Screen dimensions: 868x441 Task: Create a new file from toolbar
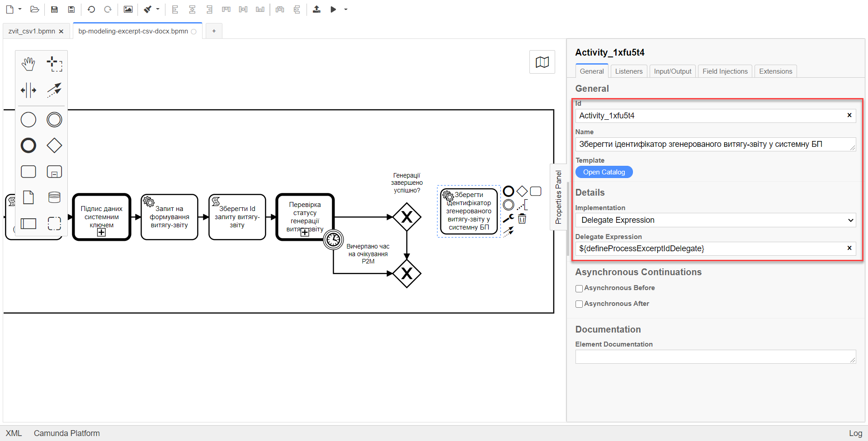point(9,9)
